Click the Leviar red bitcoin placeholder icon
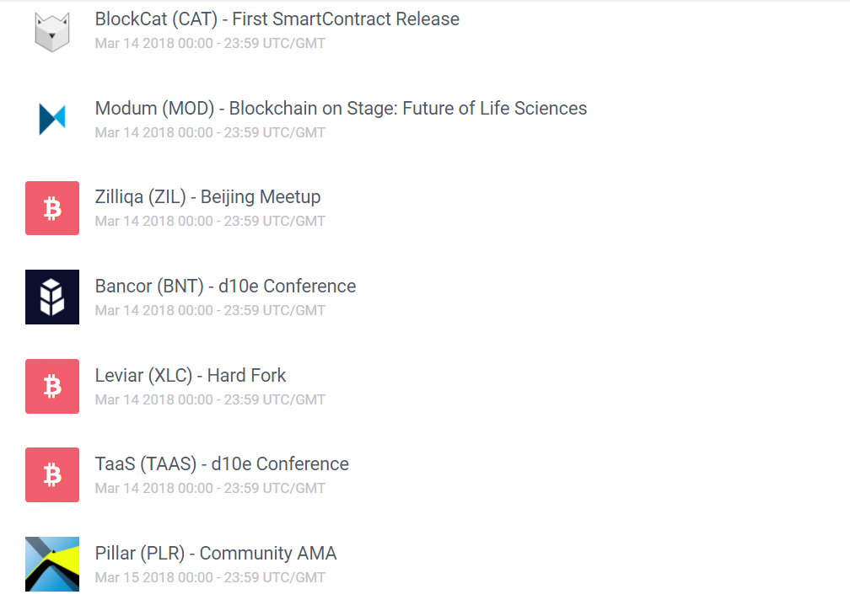 pyautogui.click(x=52, y=386)
